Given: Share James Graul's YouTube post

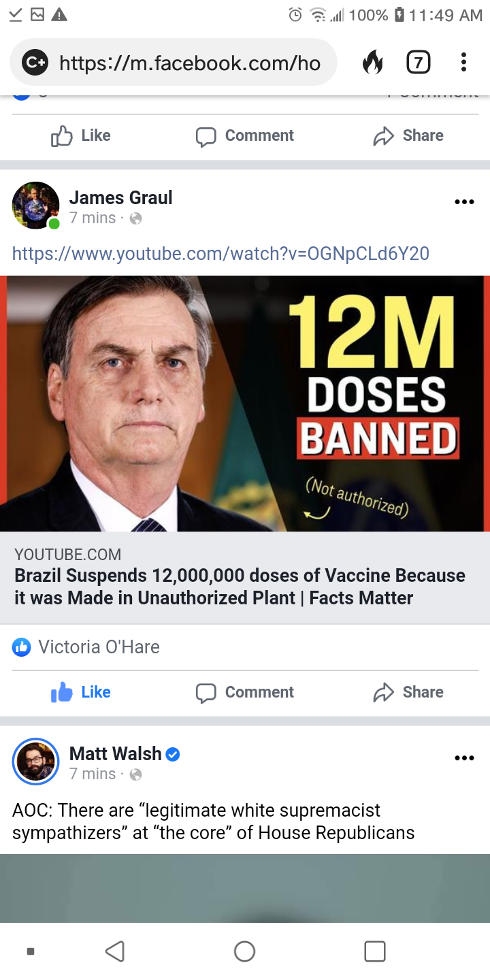Looking at the screenshot, I should coord(408,692).
